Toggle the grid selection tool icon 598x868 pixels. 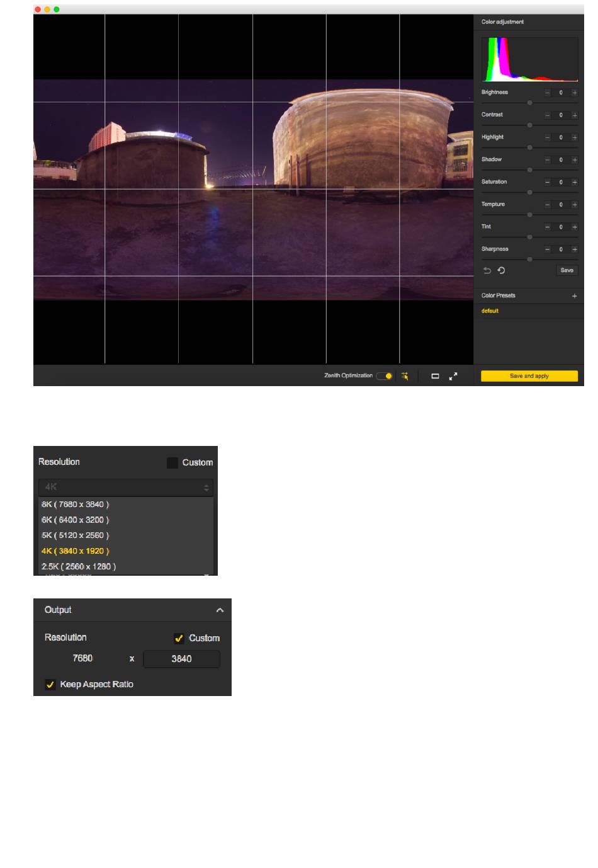click(x=405, y=376)
